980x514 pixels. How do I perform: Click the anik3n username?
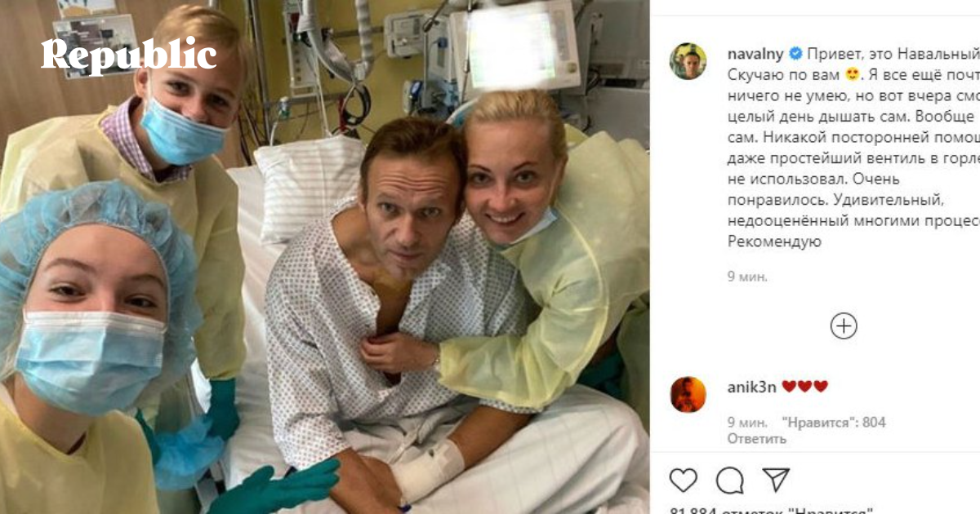click(751, 387)
